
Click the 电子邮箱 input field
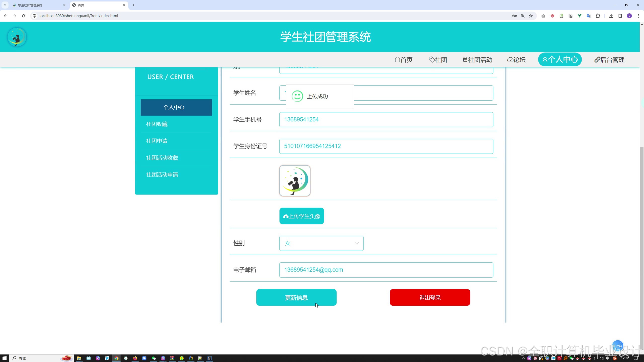[x=386, y=270]
